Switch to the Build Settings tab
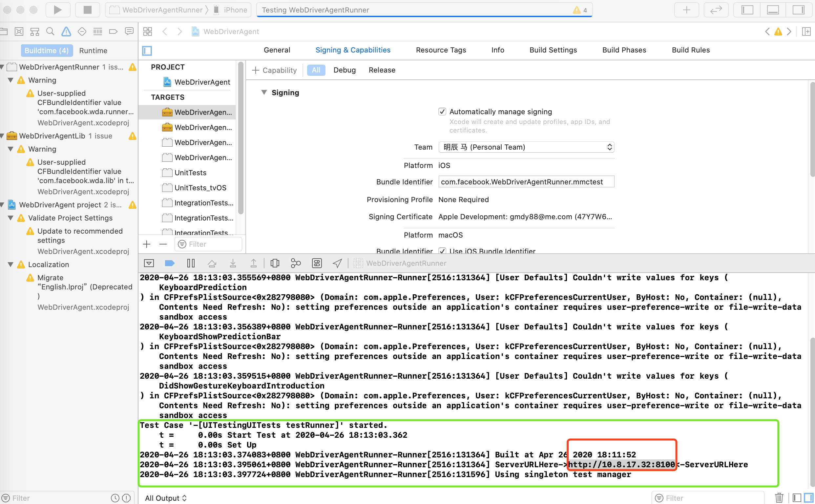 [x=553, y=50]
